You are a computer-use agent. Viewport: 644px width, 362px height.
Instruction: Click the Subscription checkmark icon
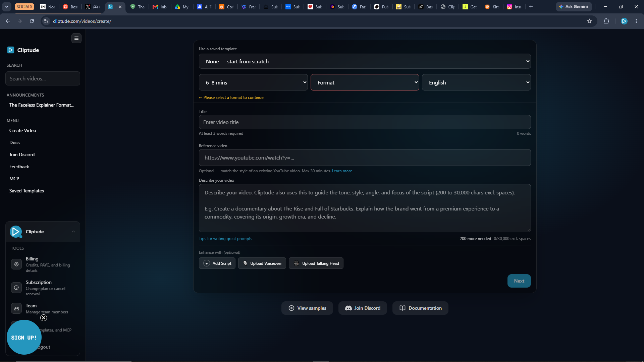[x=16, y=288]
